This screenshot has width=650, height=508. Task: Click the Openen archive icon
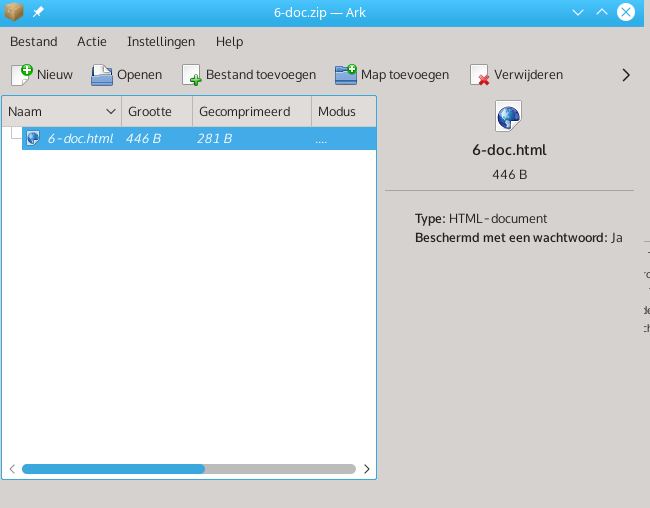click(x=102, y=75)
